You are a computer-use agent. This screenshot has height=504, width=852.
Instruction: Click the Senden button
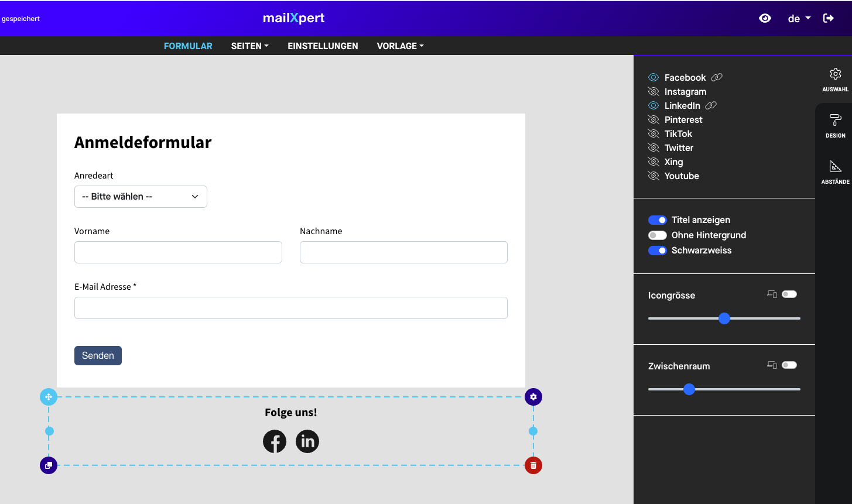(x=98, y=355)
